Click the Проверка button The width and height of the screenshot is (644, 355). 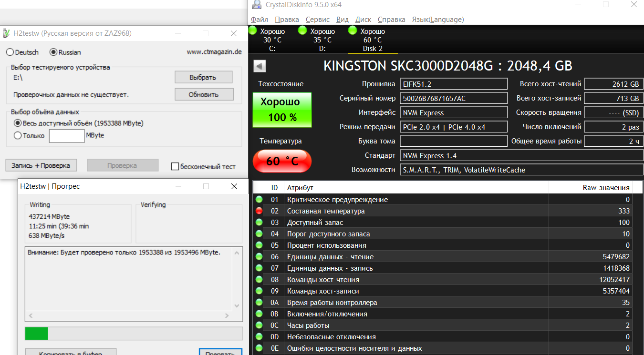click(x=122, y=165)
